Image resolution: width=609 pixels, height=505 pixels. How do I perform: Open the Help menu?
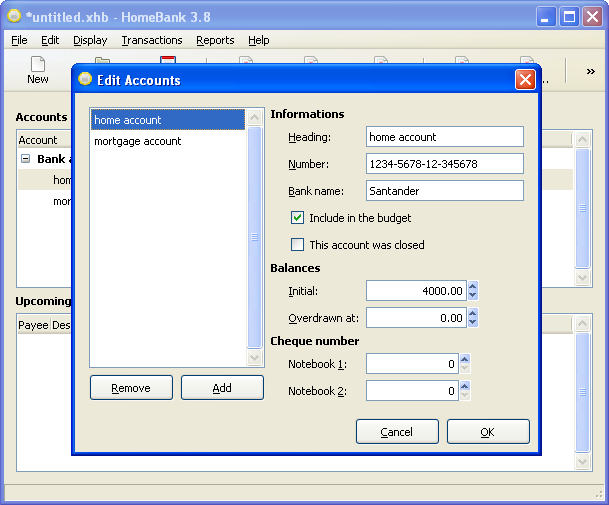tap(259, 40)
